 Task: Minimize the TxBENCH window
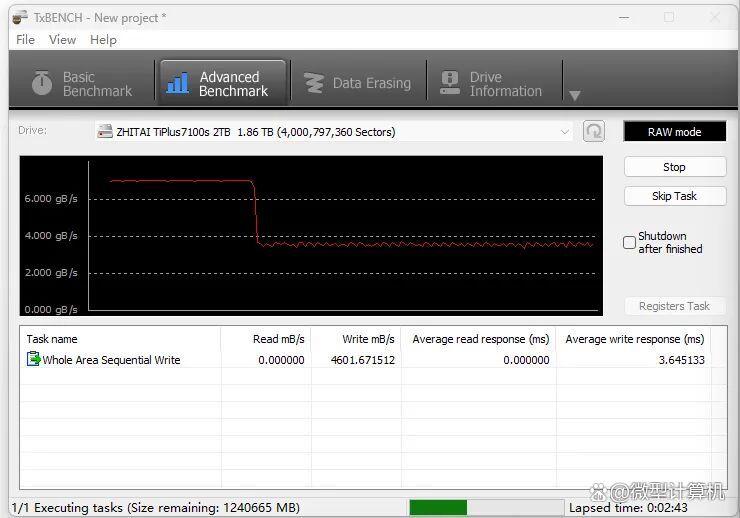(624, 17)
